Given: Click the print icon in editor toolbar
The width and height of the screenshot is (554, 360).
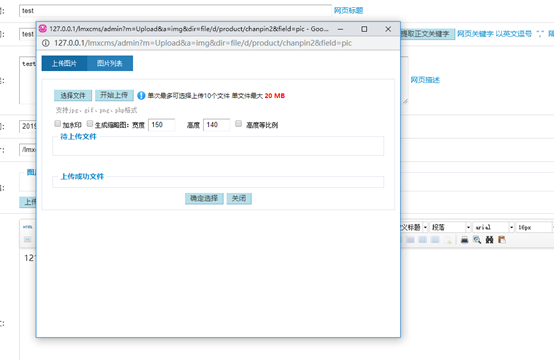Looking at the screenshot, I should 464,240.
